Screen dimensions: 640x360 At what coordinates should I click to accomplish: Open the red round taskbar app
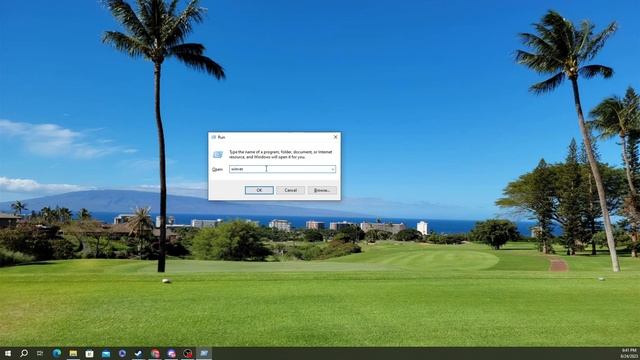click(155, 353)
